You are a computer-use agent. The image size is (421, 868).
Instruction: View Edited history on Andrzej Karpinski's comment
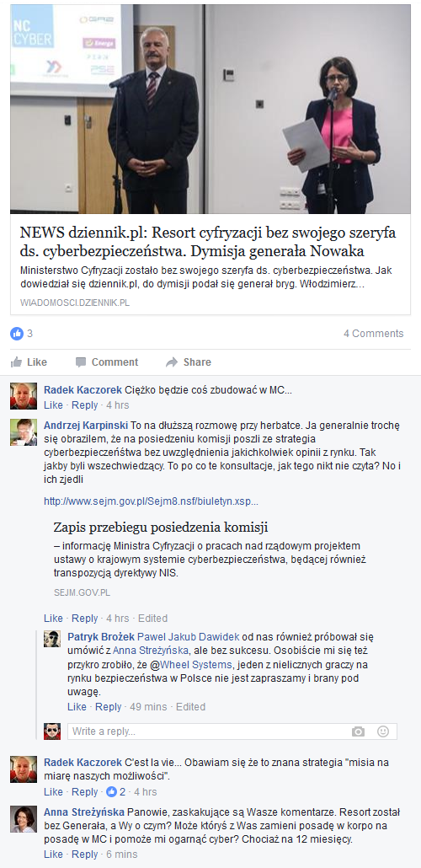click(152, 619)
